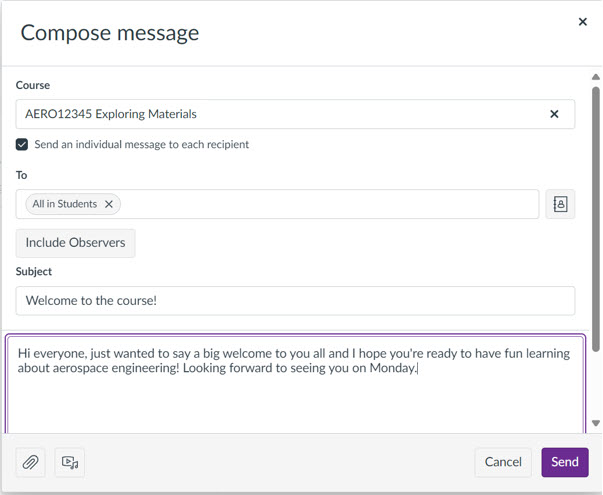
Task: Click the vertical scrollbar thumb
Action: [x=596, y=219]
